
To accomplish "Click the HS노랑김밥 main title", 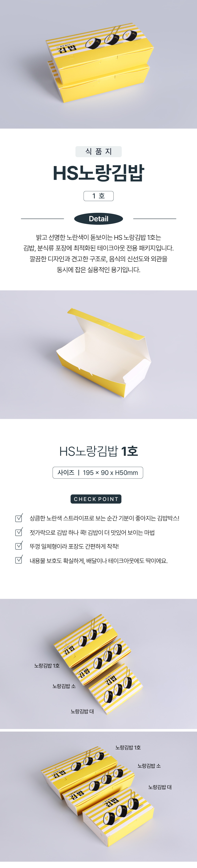I will pyautogui.click(x=98, y=173).
